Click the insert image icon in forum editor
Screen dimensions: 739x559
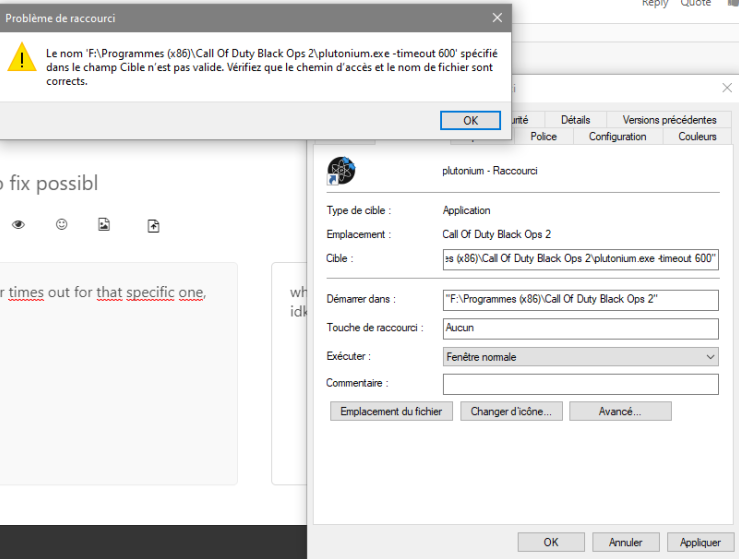104,224
